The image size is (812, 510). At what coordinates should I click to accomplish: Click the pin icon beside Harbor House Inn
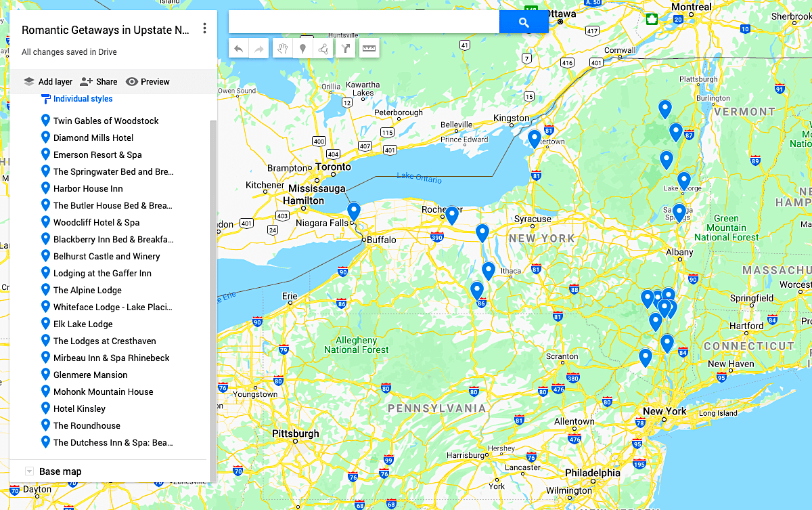pyautogui.click(x=45, y=188)
